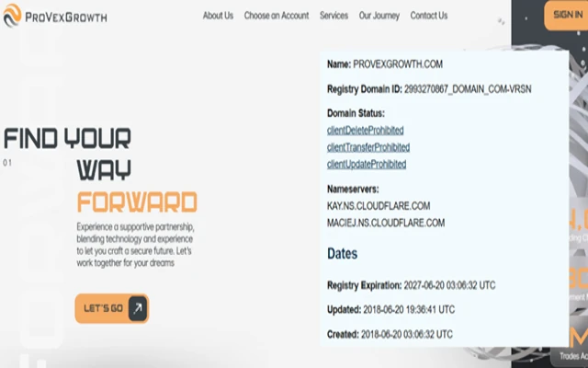This screenshot has width=588, height=368.
Task: Click the KAY.NS.CLOUDFLARE.COM nameserver entry
Action: click(378, 205)
